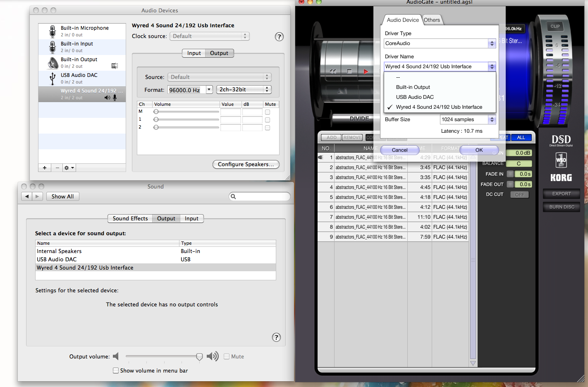Click low volume speaker icon in Sound
Screen dimensions: 588x387
pyautogui.click(x=116, y=356)
